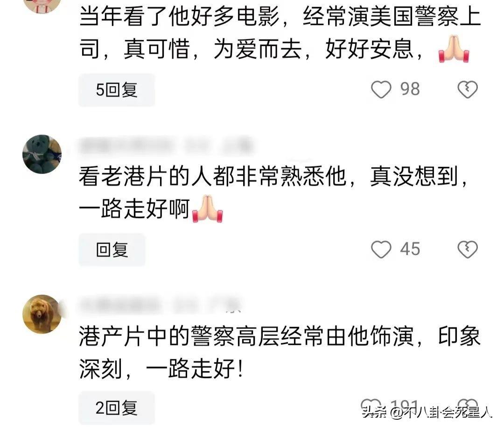
Task: Dislike the comment about 美国警察上司
Action: point(467,89)
